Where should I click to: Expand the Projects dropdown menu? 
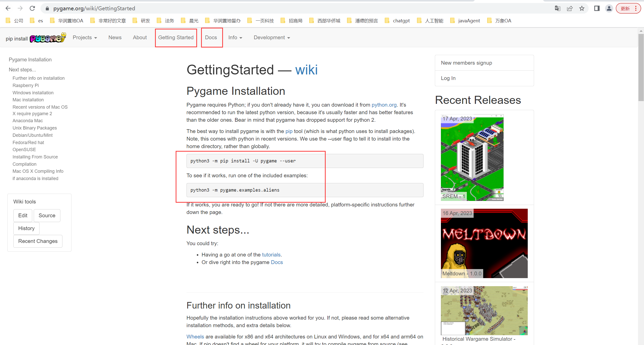tap(85, 37)
